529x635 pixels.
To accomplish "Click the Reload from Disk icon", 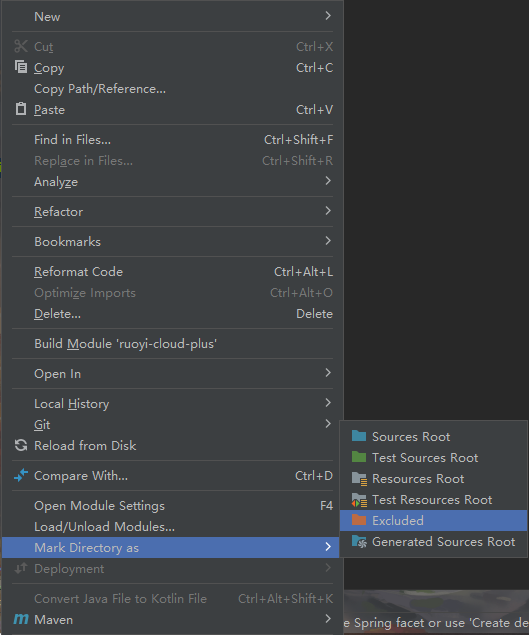I will (x=21, y=445).
